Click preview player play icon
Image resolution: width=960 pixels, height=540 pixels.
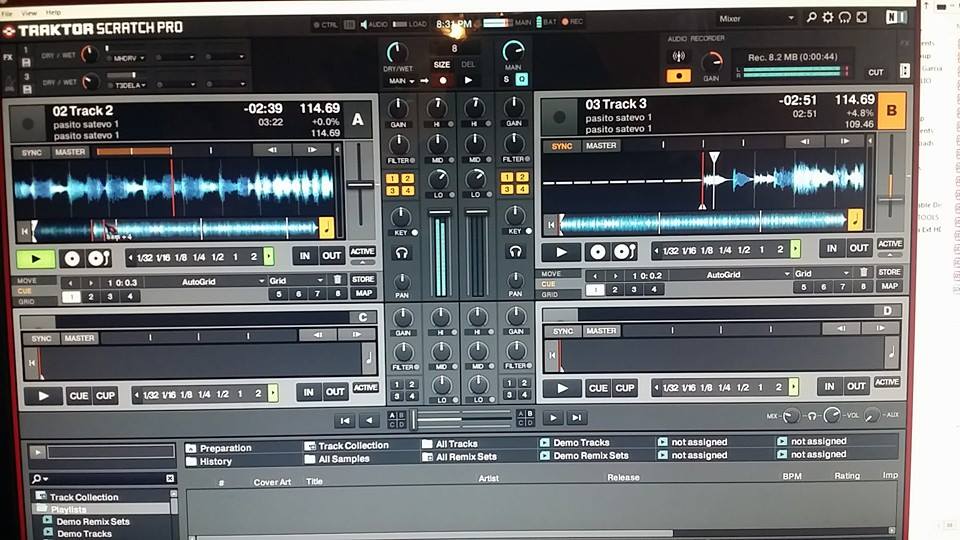pos(37,452)
